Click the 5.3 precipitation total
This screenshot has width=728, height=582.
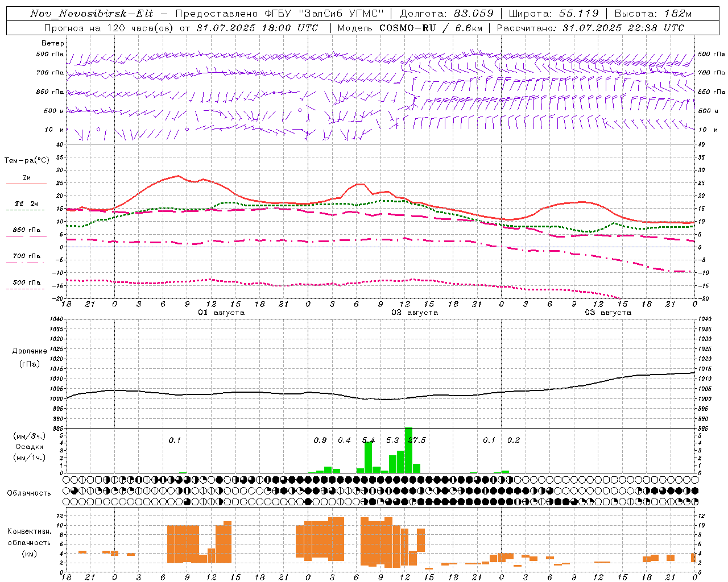click(x=392, y=440)
